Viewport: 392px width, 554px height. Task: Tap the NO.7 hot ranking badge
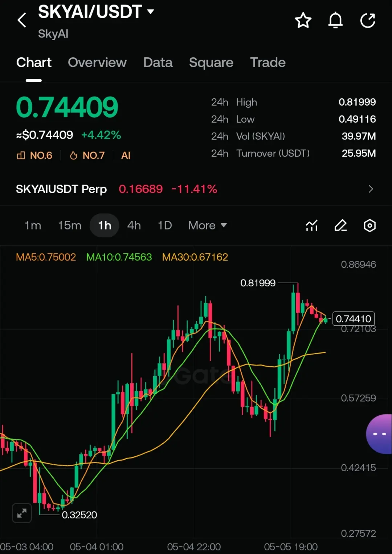point(87,155)
